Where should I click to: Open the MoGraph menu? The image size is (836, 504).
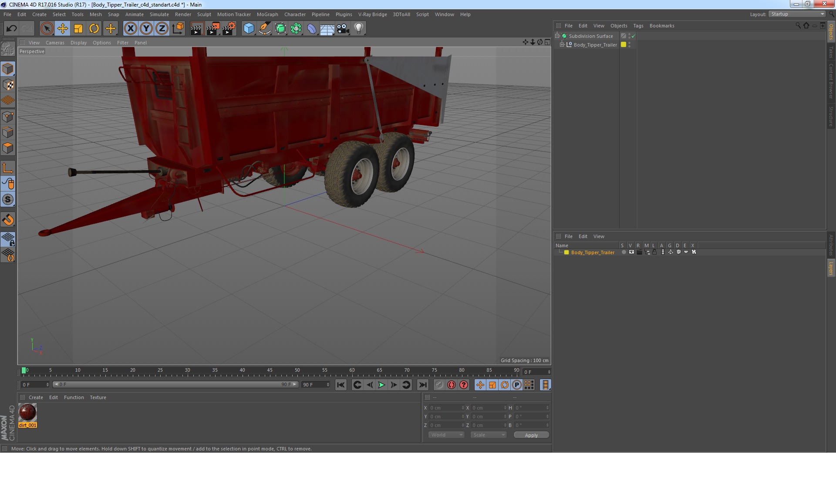click(x=267, y=14)
